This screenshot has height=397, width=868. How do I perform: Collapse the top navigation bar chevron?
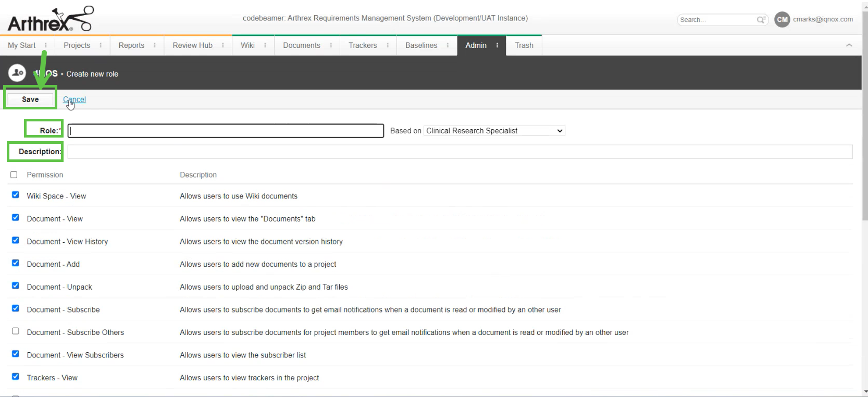coord(849,45)
